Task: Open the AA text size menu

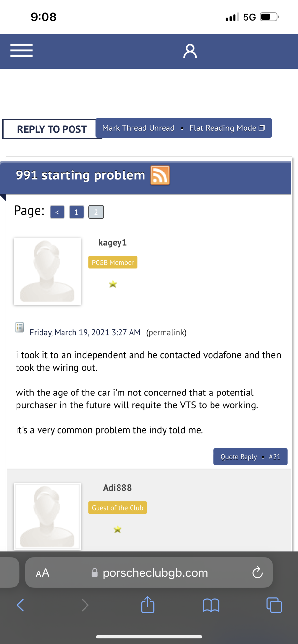Action: pos(42,573)
